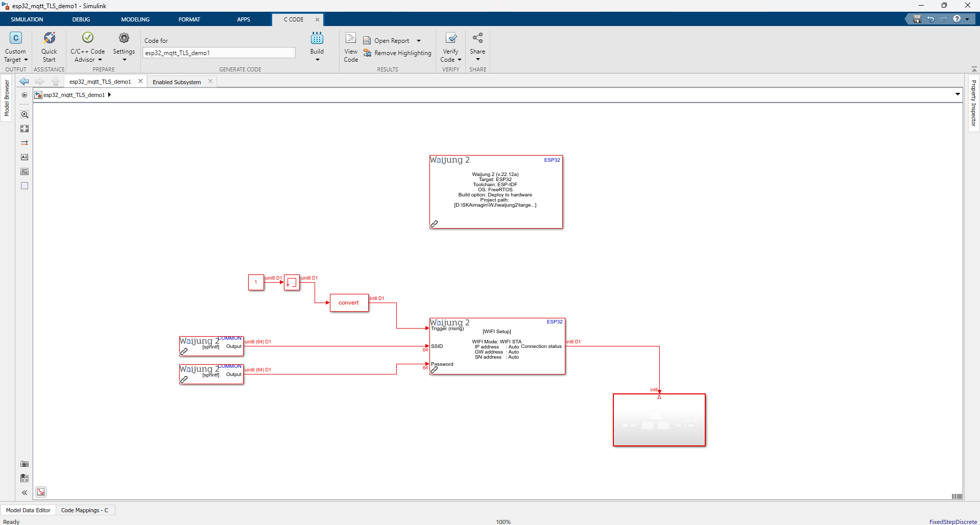Open View Code panel
The height and width of the screenshot is (525, 980).
coord(351,47)
